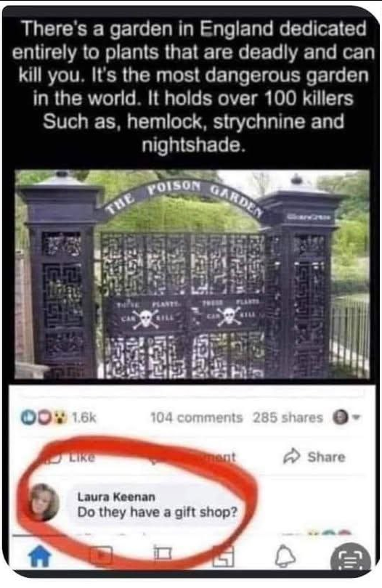Click the blue thumbs-up reaction icon
The image size is (382, 588).
(x=27, y=417)
